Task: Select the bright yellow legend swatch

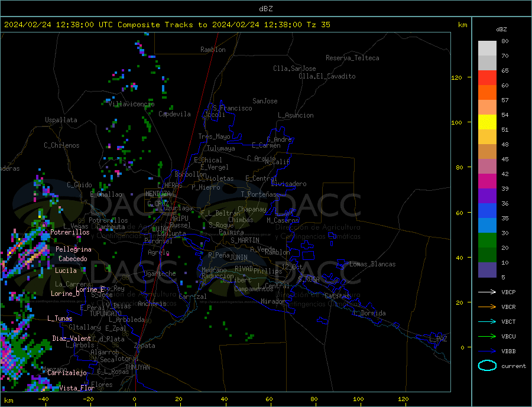Action: point(487,122)
